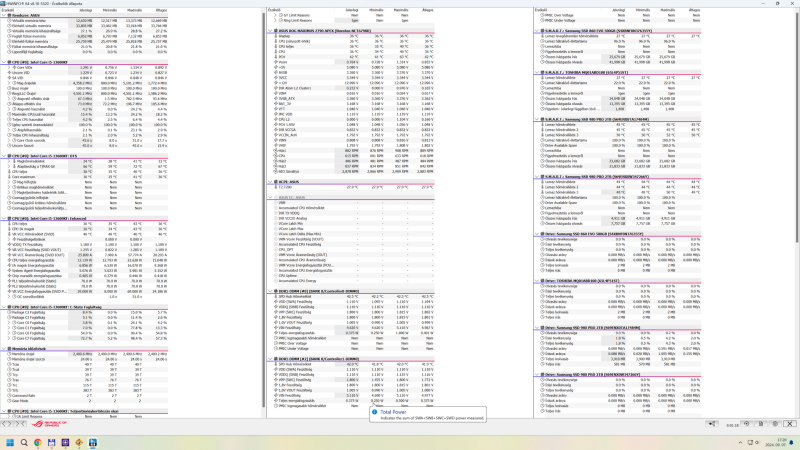Shrink the sensor window layout with the inward arrows
800x450 pixels.
click(19, 423)
